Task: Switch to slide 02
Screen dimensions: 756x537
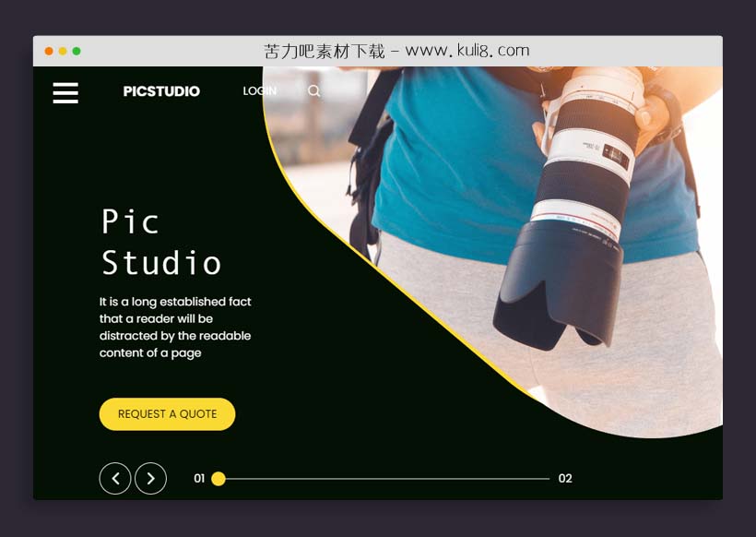Action: [565, 478]
